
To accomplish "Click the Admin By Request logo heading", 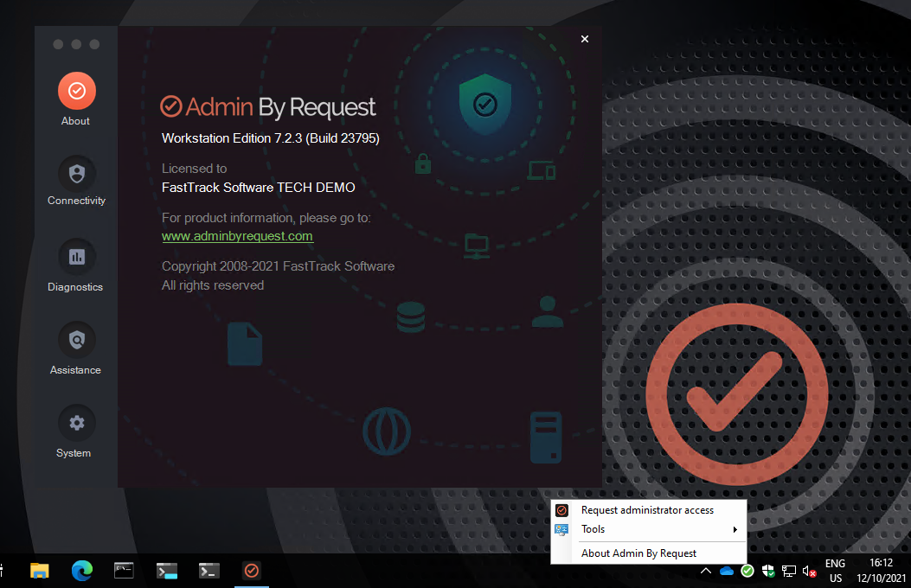I will (x=268, y=107).
